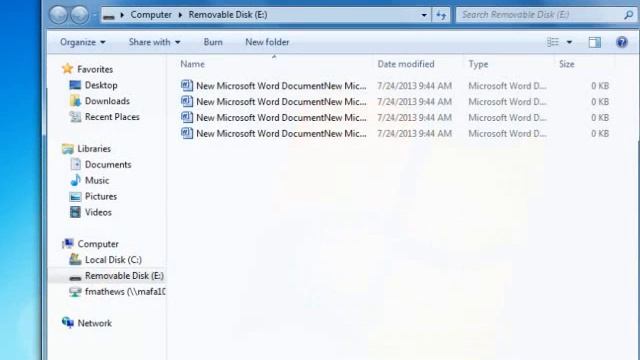Sort by the Type column header
The width and height of the screenshot is (640, 360).
478,64
